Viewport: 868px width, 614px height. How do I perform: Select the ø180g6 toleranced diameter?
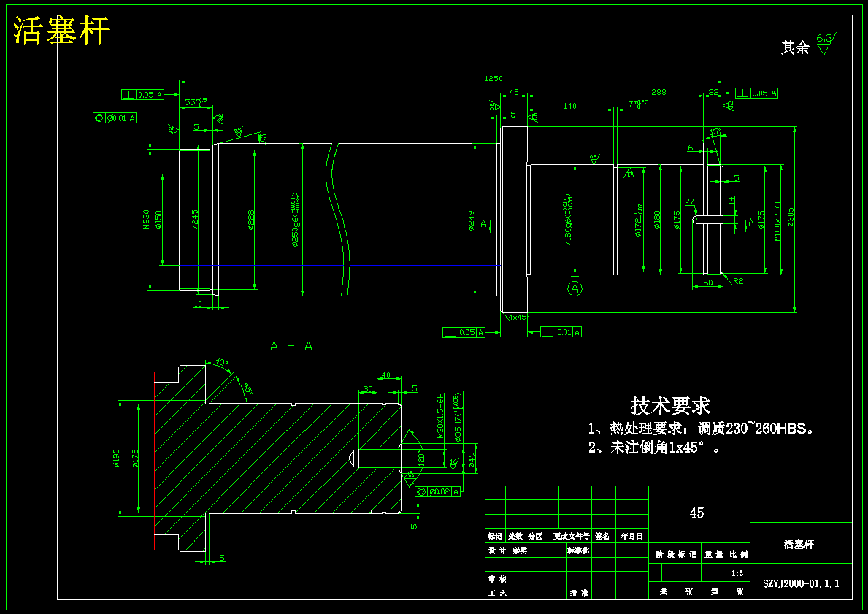point(567,220)
